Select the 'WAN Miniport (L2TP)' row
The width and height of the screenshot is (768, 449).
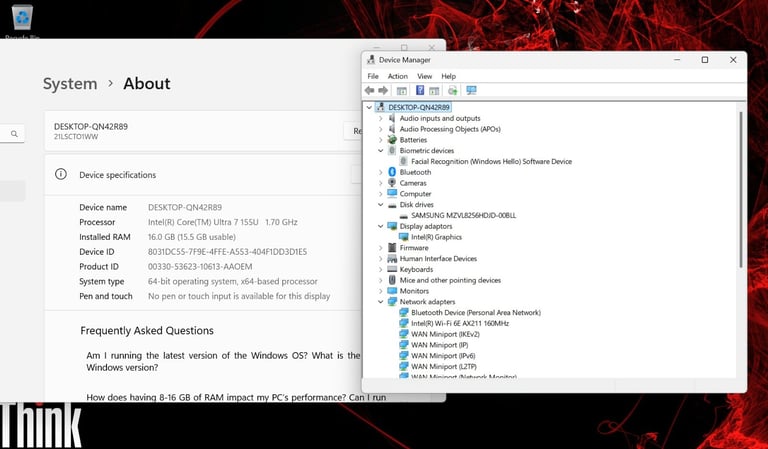point(438,366)
